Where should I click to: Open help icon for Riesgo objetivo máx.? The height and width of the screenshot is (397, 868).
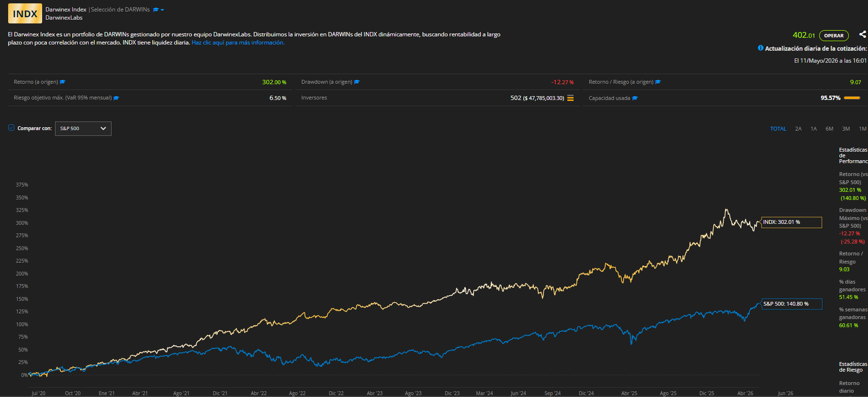(x=116, y=98)
